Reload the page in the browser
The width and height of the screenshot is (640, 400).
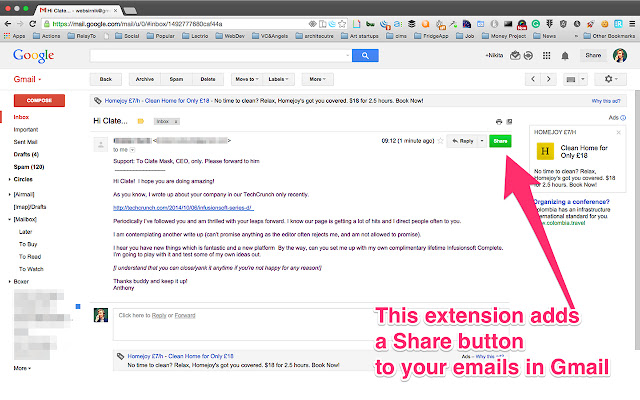[x=33, y=24]
